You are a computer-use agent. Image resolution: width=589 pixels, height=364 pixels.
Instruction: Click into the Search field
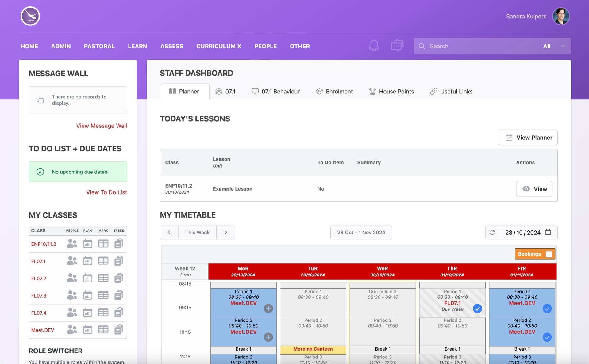click(x=475, y=46)
